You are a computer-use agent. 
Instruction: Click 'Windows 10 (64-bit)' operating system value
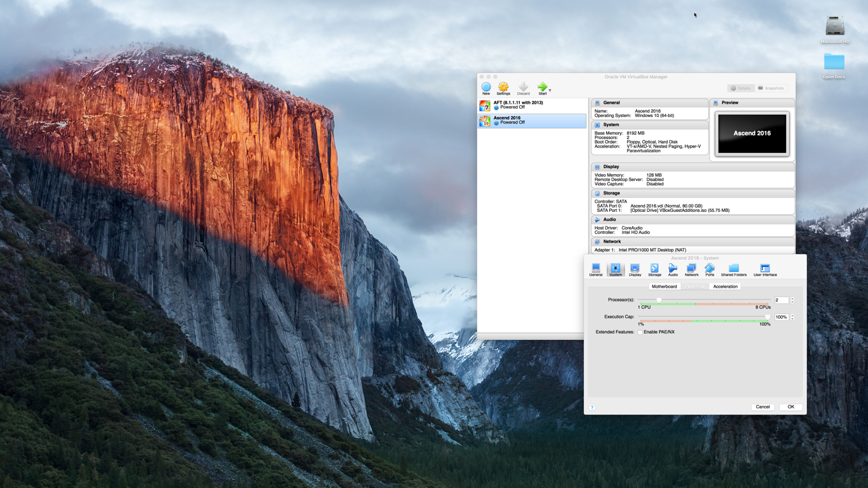654,115
